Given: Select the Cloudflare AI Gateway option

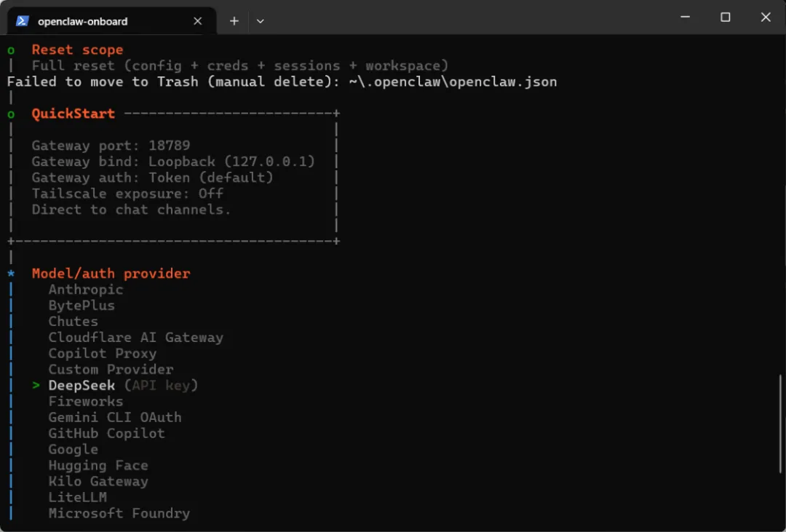Looking at the screenshot, I should pos(136,338).
